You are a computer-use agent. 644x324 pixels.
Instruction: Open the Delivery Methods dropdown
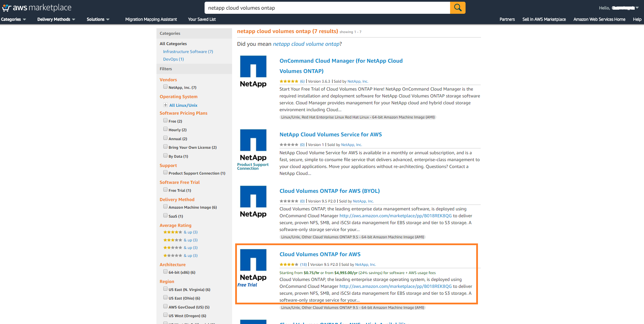pyautogui.click(x=56, y=20)
